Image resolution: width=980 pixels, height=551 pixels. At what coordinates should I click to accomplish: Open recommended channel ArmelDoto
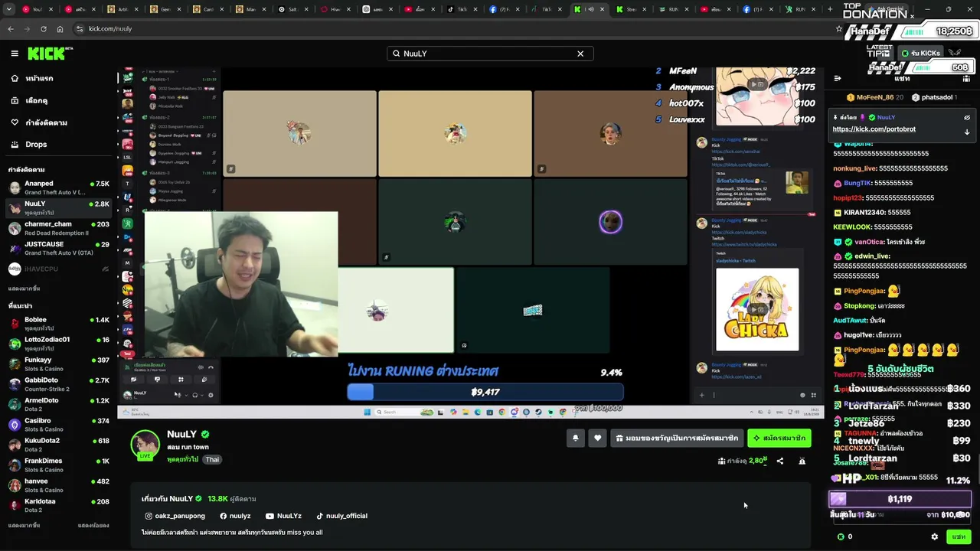click(58, 404)
